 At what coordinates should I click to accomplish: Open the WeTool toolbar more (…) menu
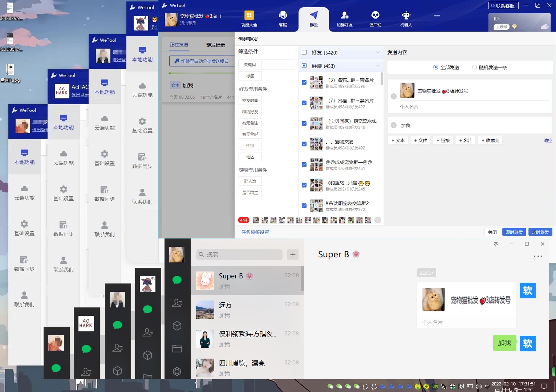tap(437, 16)
